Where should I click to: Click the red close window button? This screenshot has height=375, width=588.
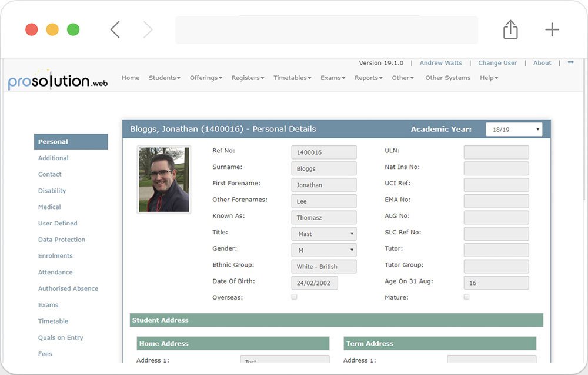pyautogui.click(x=32, y=29)
